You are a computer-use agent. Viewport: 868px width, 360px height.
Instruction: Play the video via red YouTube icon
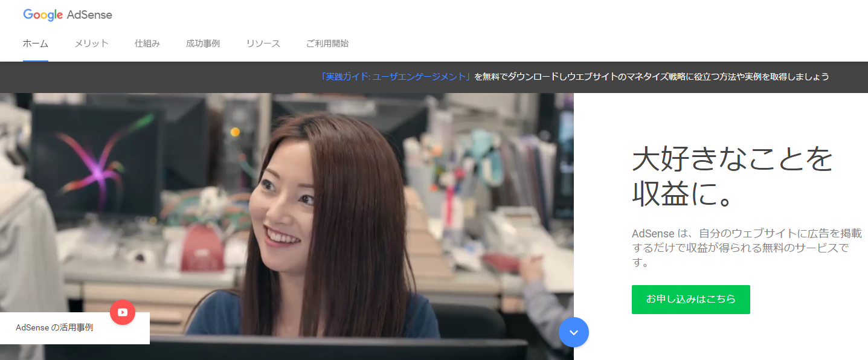point(123,312)
